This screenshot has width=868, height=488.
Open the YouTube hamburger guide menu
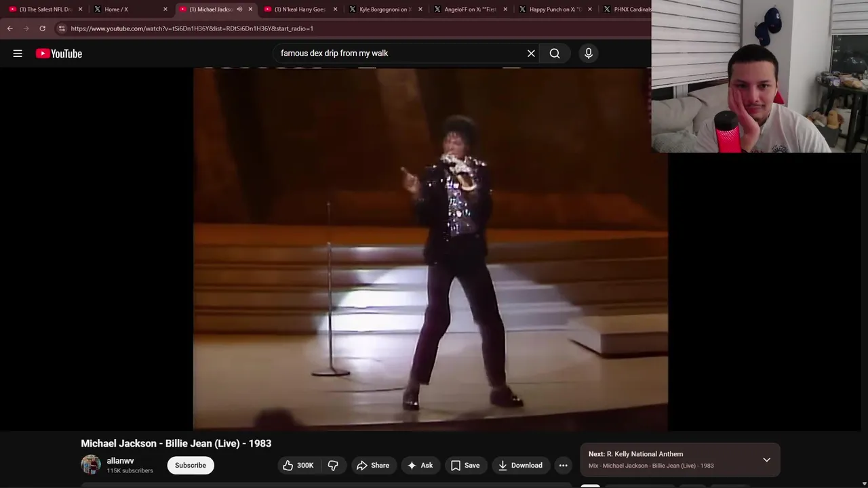pos(18,54)
